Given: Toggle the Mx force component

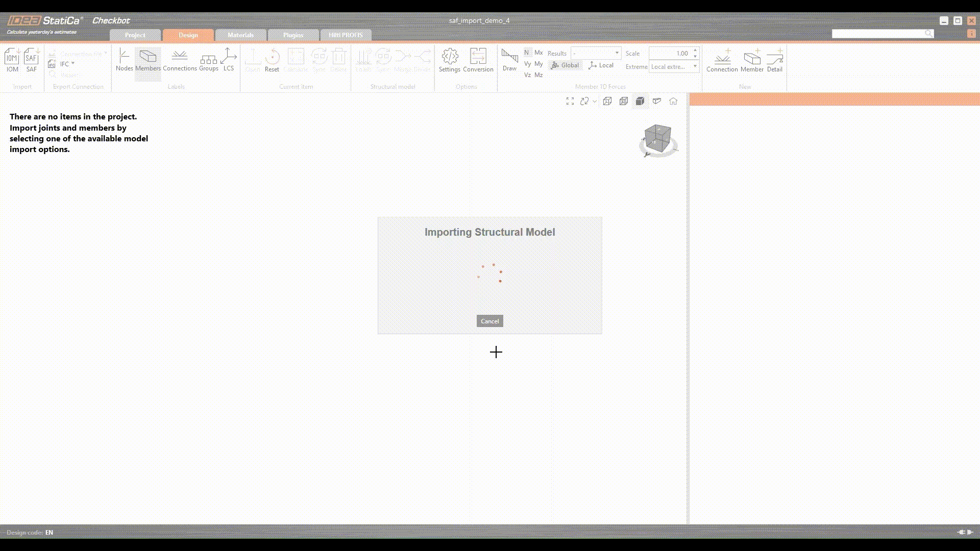Looking at the screenshot, I should pyautogui.click(x=538, y=53).
